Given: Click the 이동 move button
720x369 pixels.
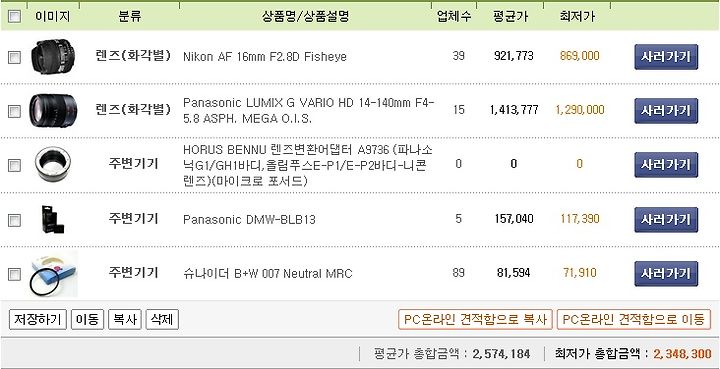Looking at the screenshot, I should [x=87, y=319].
